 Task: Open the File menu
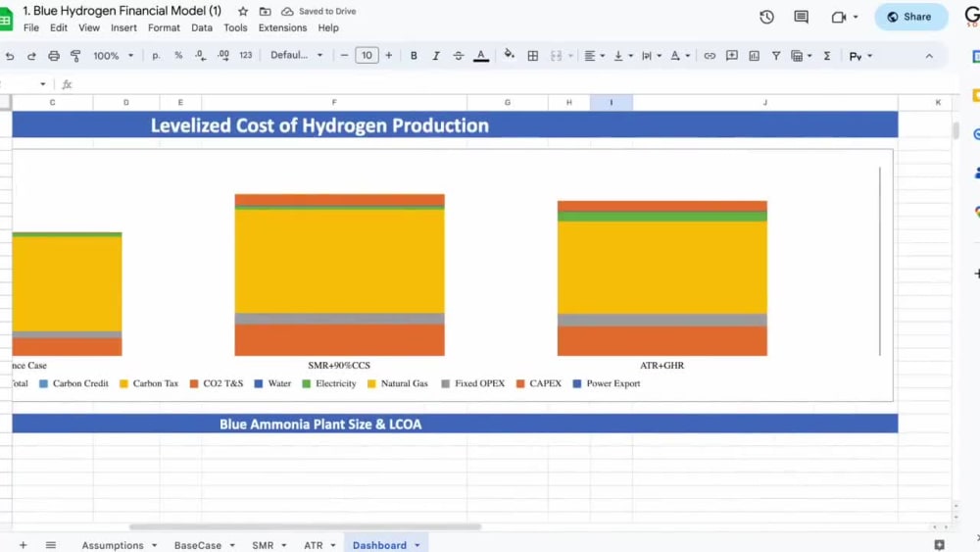pyautogui.click(x=31, y=27)
